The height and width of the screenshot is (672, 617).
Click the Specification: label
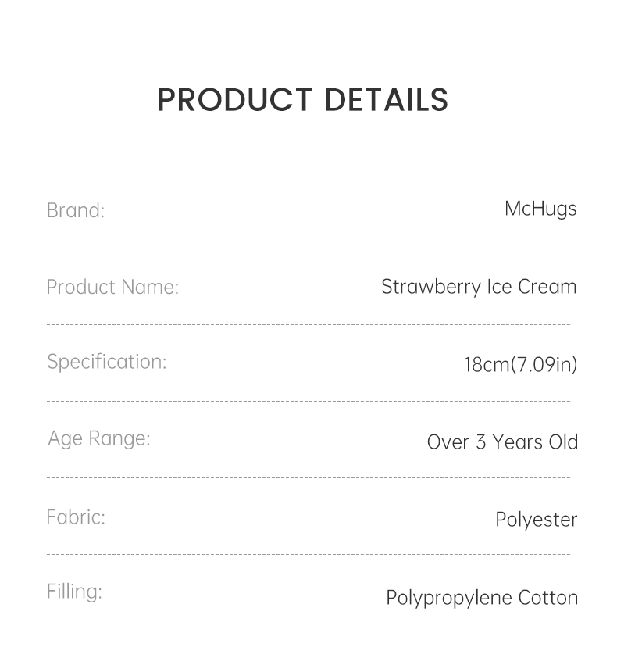(107, 362)
